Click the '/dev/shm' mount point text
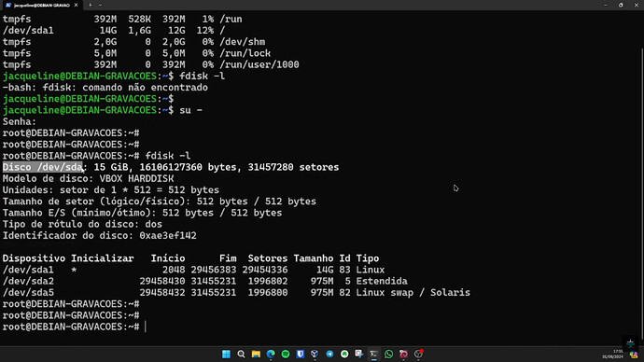 tap(243, 42)
